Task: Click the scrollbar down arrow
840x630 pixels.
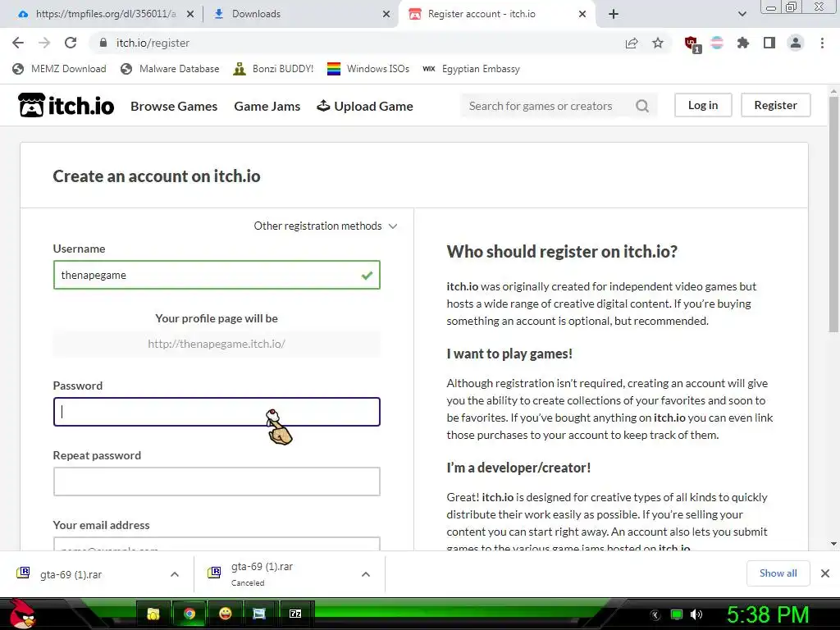Action: (x=833, y=544)
